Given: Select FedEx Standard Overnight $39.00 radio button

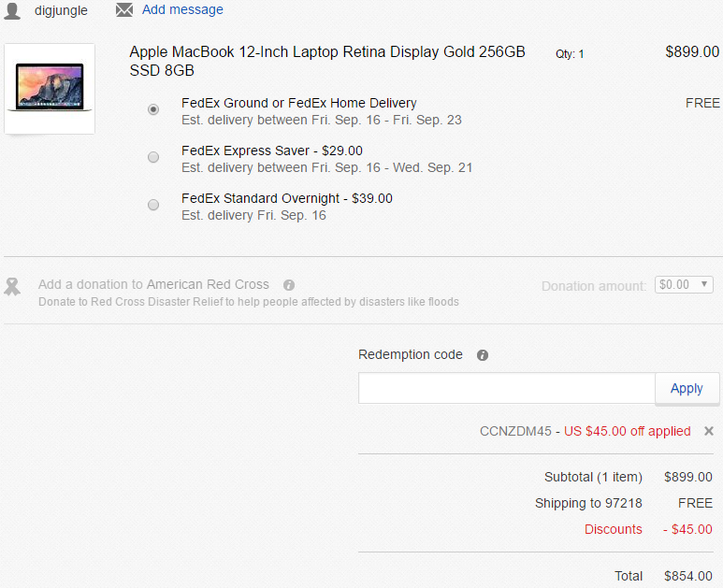Looking at the screenshot, I should pyautogui.click(x=153, y=205).
